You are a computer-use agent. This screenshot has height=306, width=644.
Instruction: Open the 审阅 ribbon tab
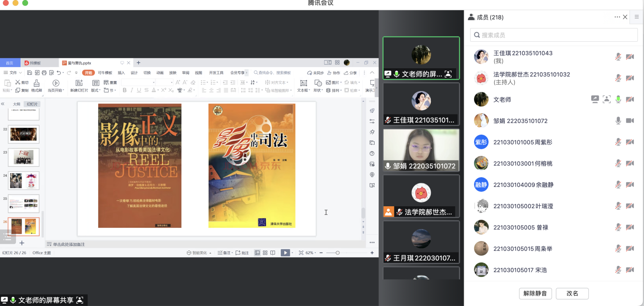tap(186, 73)
